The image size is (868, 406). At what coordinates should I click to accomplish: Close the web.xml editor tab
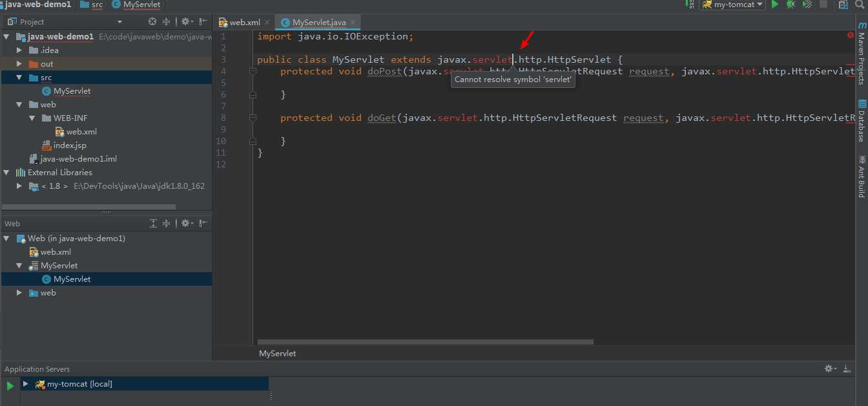point(267,23)
